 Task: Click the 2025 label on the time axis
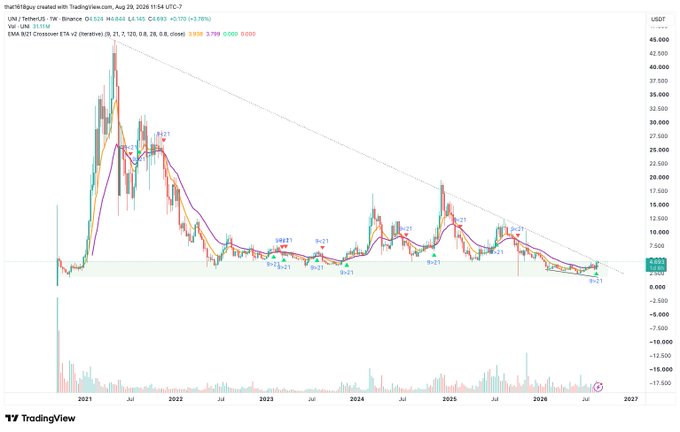450,399
